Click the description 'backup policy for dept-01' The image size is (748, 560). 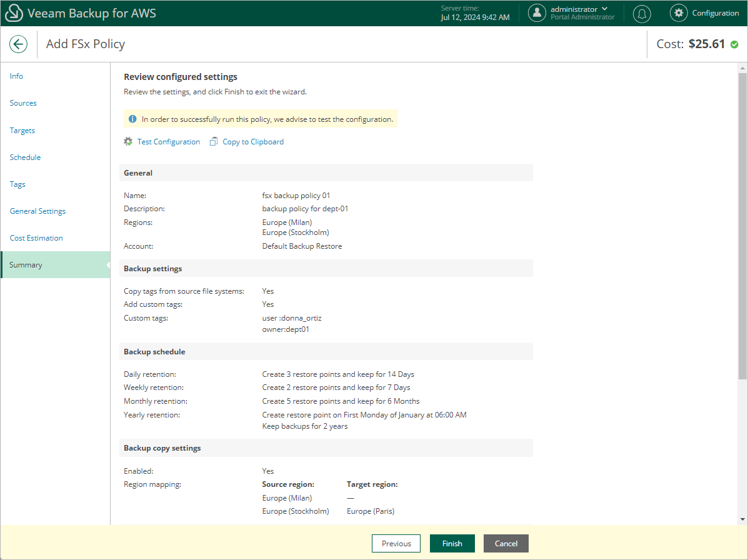click(305, 209)
